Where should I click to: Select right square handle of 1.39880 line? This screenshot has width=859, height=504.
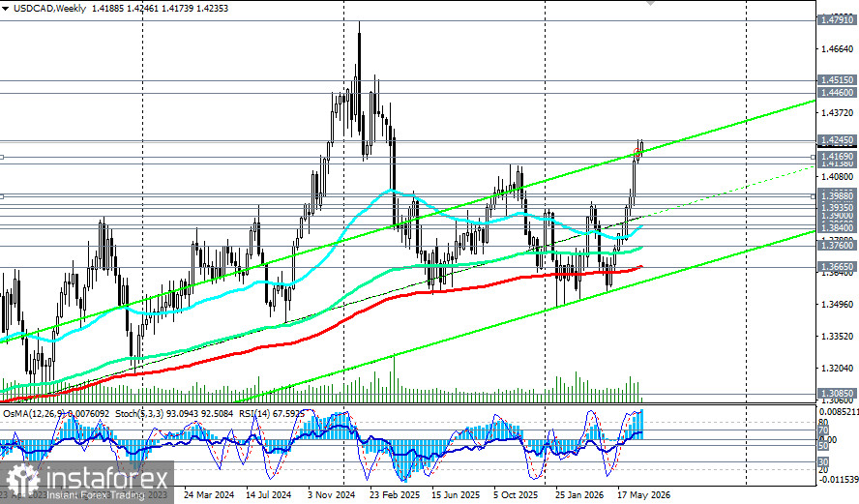coord(813,196)
